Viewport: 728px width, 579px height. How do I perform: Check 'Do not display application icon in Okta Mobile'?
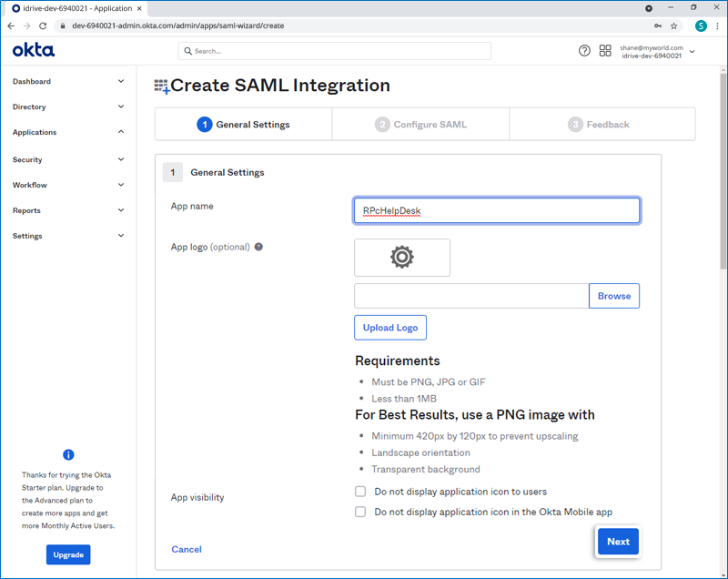tap(360, 512)
